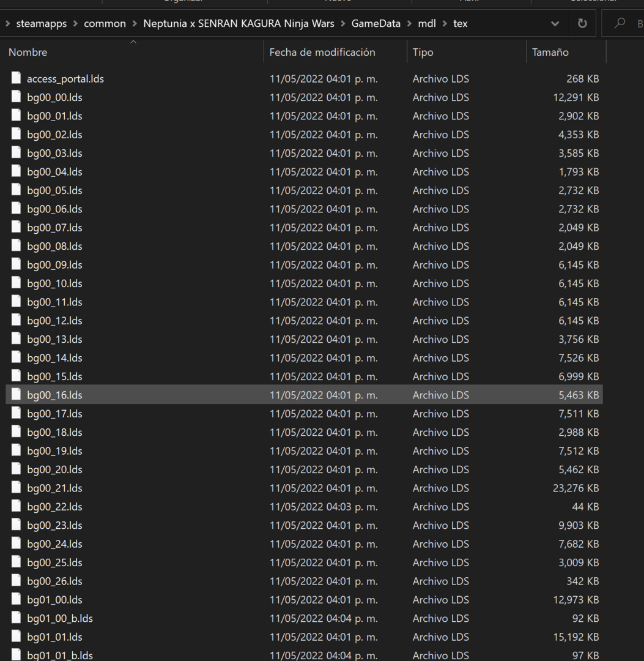
Task: Sort files by the Tamaño column
Action: tap(550, 52)
